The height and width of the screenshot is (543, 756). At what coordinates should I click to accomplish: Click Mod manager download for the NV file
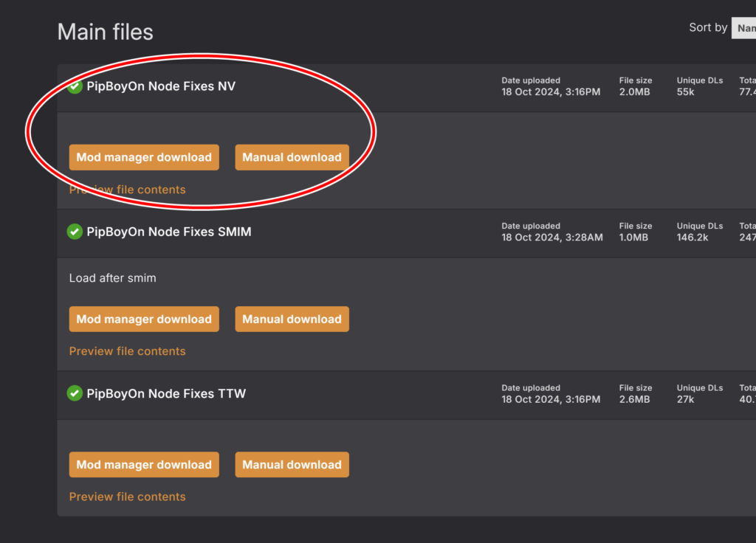[x=144, y=157]
